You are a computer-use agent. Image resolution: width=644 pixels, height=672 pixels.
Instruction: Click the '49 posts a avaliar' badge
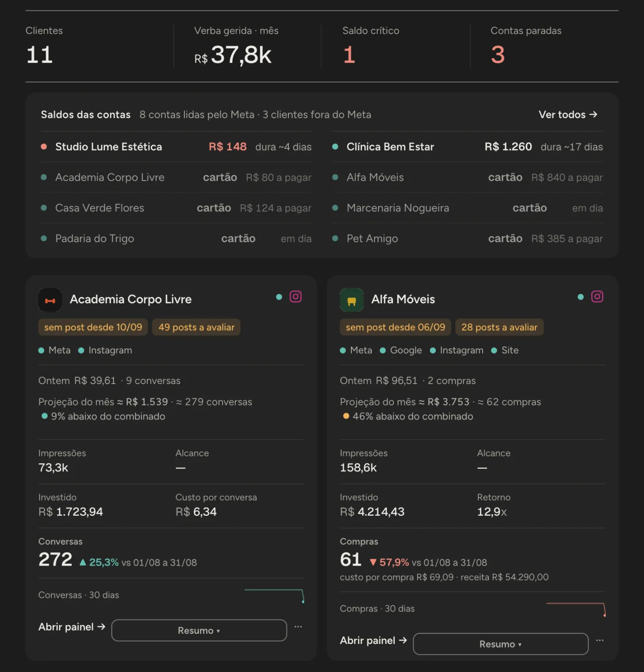pyautogui.click(x=196, y=327)
